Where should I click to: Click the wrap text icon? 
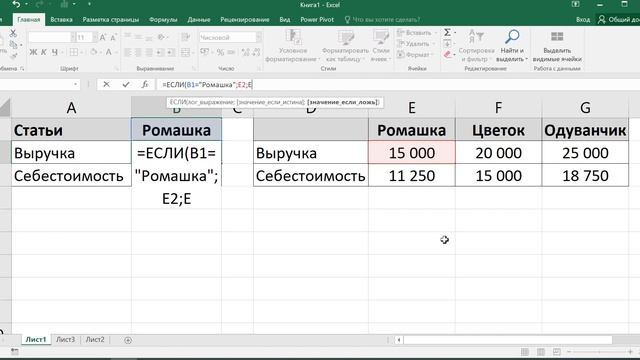[186, 38]
